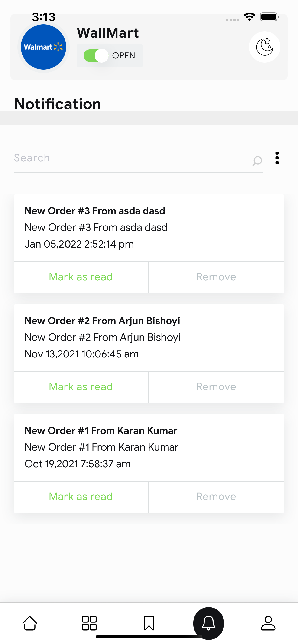298x644 pixels.
Task: Tap the magnifier search icon
Action: coord(257,161)
